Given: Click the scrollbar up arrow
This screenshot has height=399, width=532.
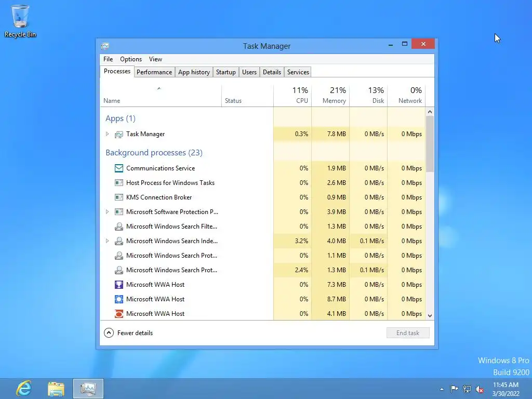Looking at the screenshot, I should (430, 112).
